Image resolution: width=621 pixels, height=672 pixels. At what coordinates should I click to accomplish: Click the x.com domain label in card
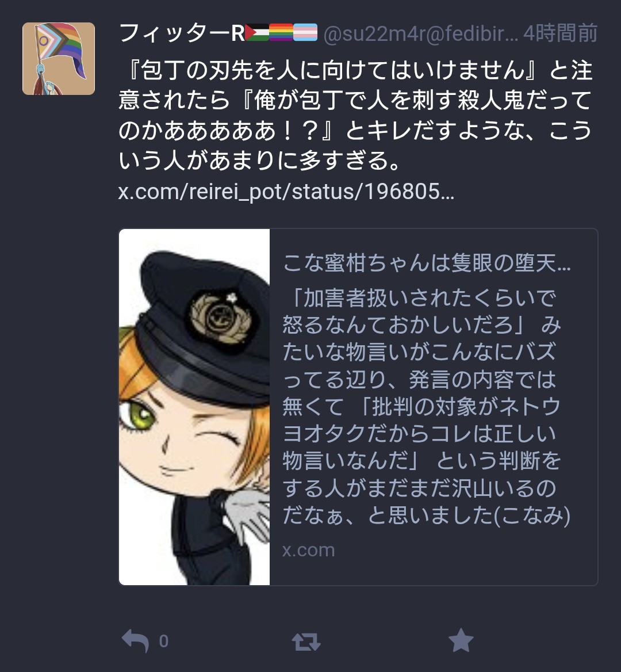coord(308,550)
